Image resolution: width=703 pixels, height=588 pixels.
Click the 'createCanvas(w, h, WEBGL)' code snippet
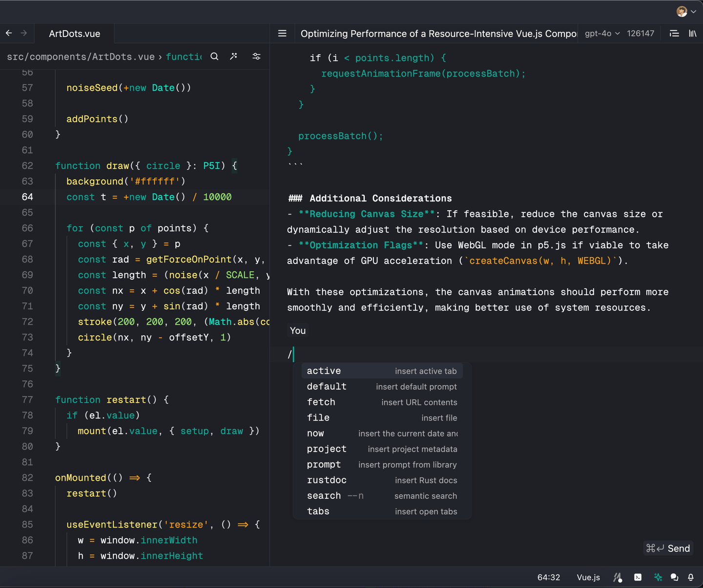click(540, 261)
